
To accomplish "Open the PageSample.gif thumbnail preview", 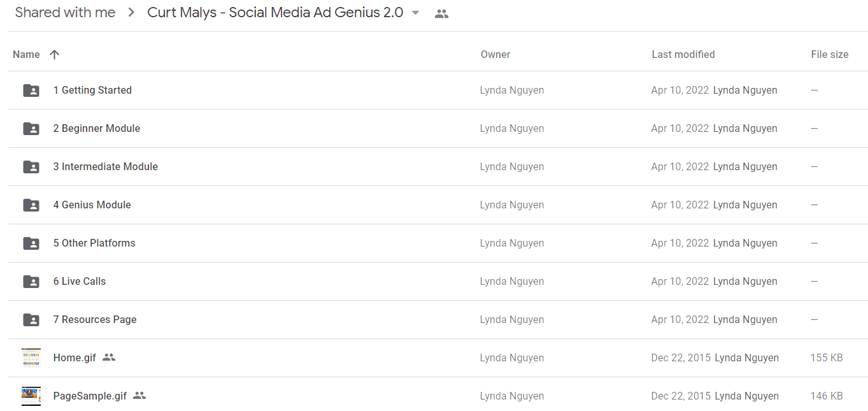I will click(31, 396).
